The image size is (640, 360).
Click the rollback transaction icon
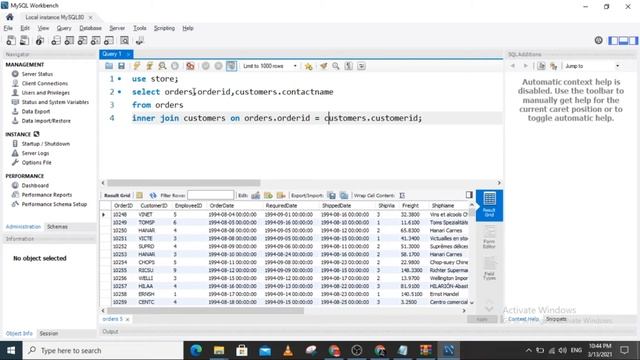point(218,66)
